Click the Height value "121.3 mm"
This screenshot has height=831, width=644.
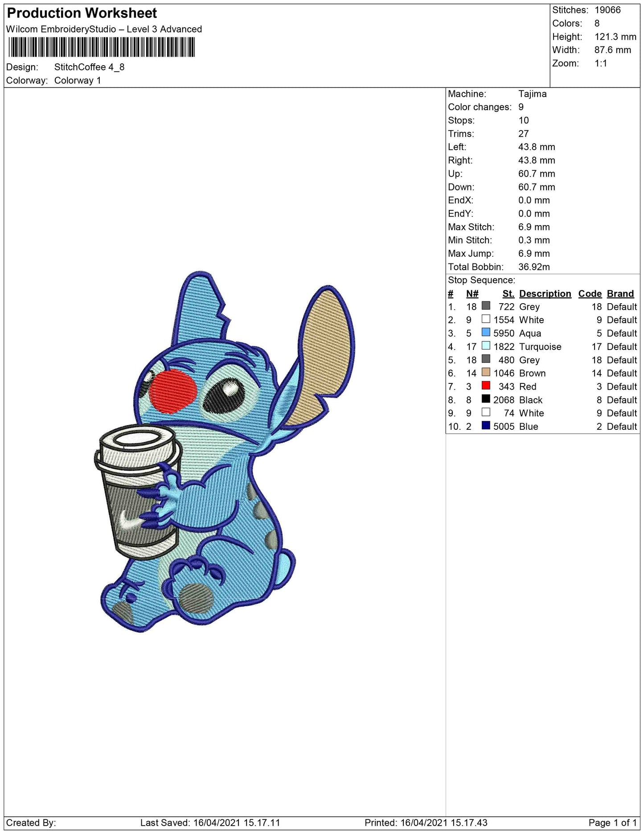click(615, 37)
